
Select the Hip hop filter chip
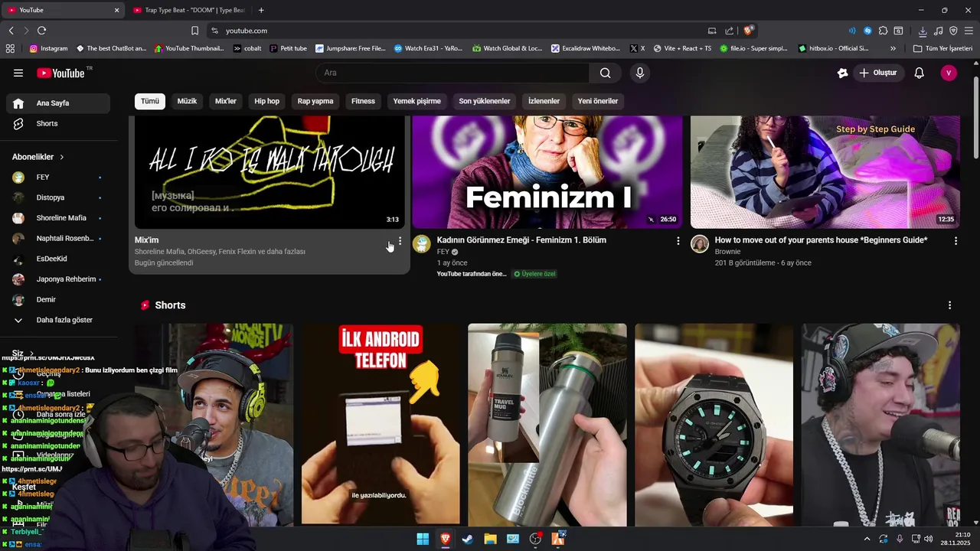(x=267, y=101)
